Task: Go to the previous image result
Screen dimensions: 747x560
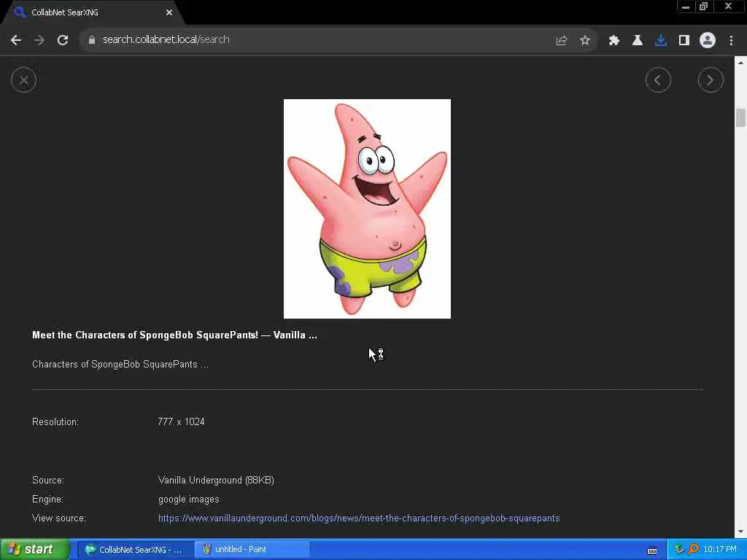Action: (x=658, y=80)
